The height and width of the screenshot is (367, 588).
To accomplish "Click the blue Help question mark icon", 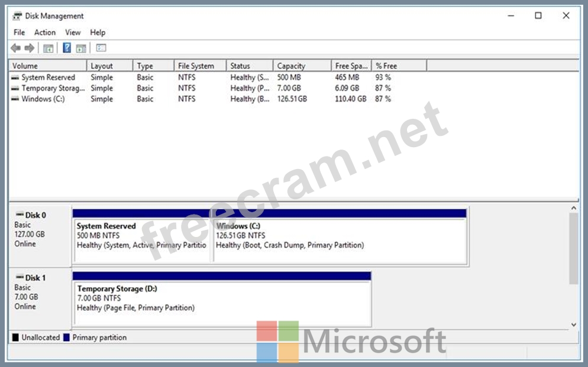I will click(67, 48).
